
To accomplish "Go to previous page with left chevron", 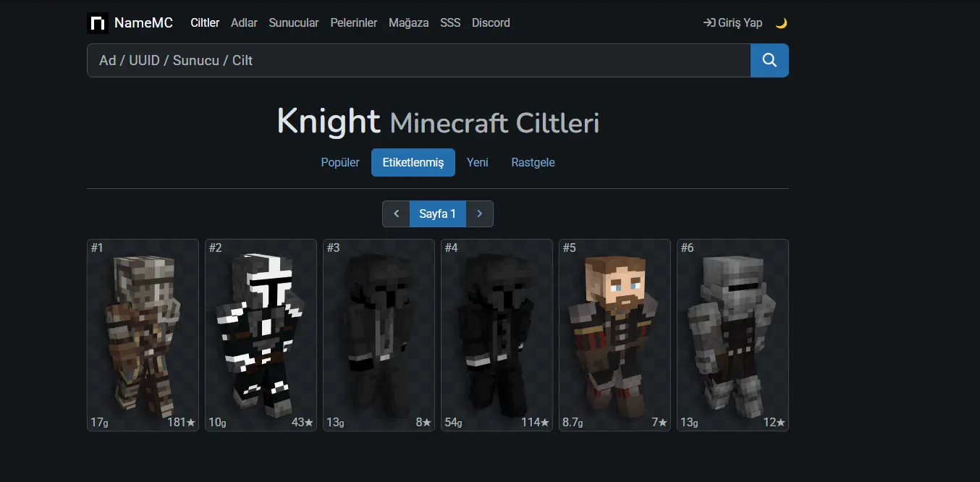I will (396, 213).
